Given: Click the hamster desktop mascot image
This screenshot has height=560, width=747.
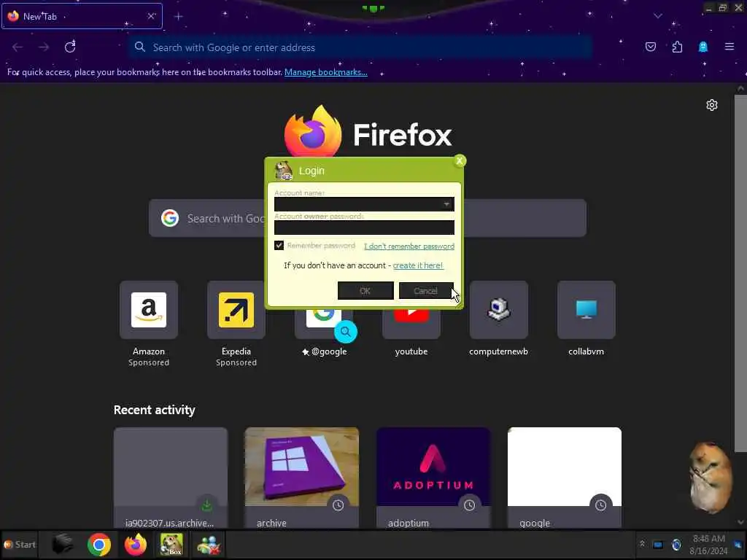Looking at the screenshot, I should pyautogui.click(x=711, y=478).
